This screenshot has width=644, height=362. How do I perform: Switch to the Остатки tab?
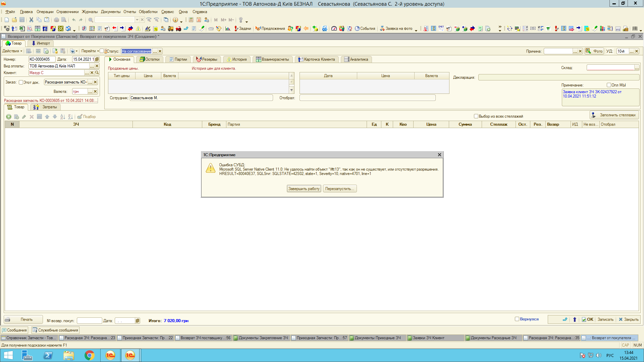coord(150,59)
